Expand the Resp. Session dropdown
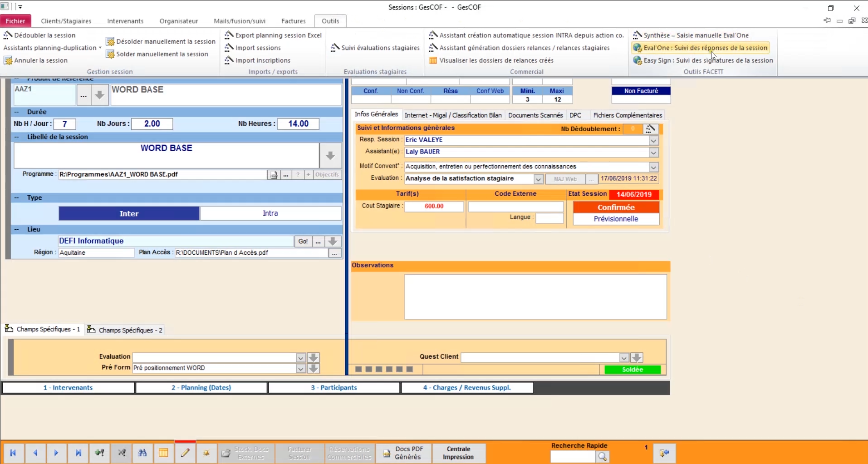 (653, 140)
